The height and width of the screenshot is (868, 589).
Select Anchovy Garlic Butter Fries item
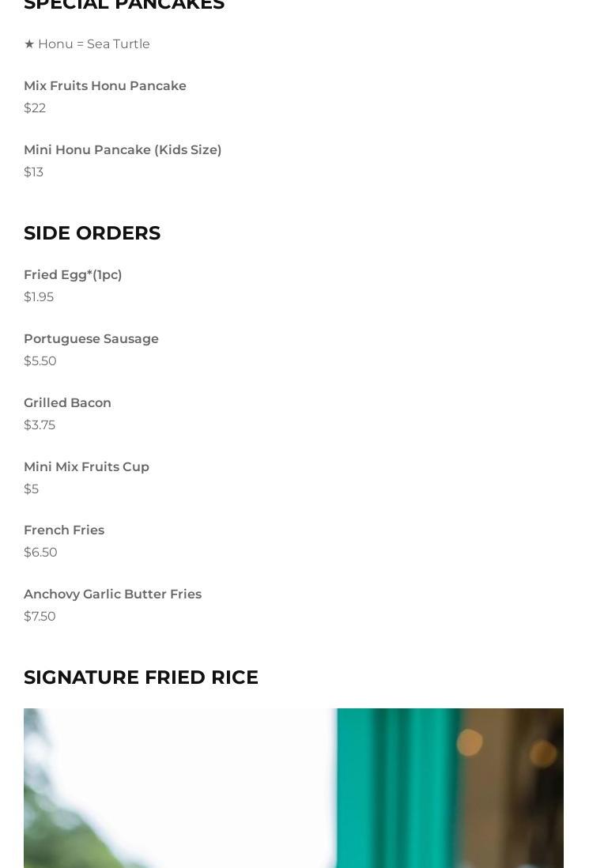(112, 594)
